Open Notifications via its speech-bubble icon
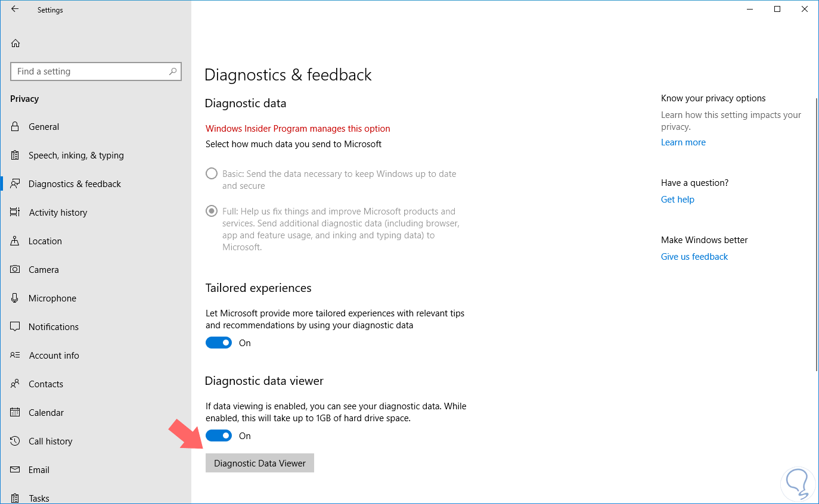 pos(15,326)
